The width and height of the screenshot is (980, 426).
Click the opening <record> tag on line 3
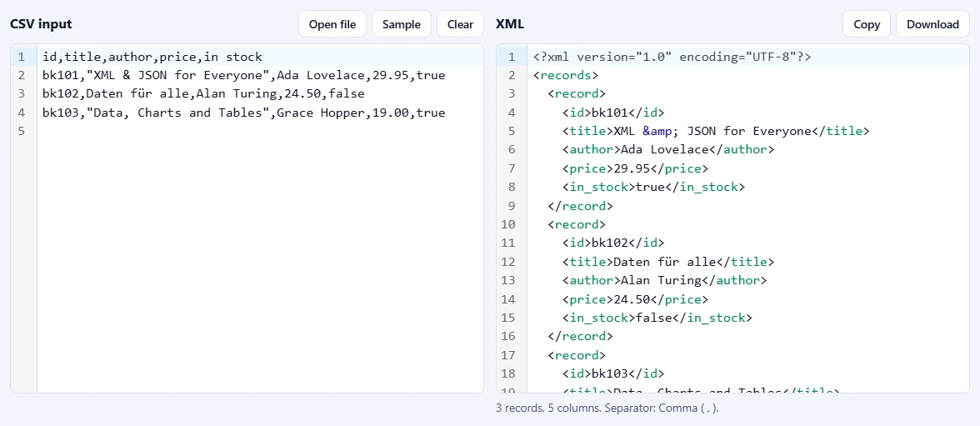pos(577,94)
